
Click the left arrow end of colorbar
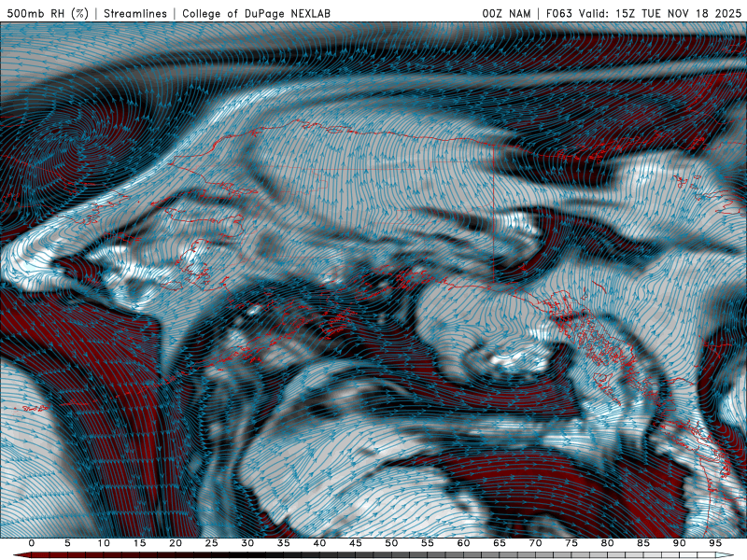point(21,555)
